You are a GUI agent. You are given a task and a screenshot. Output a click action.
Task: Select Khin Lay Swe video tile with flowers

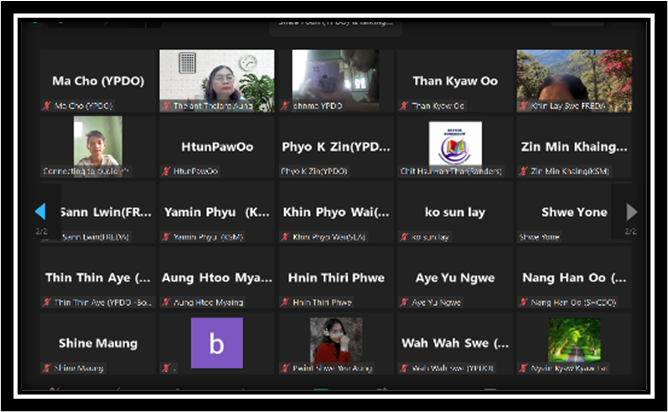coord(574,81)
